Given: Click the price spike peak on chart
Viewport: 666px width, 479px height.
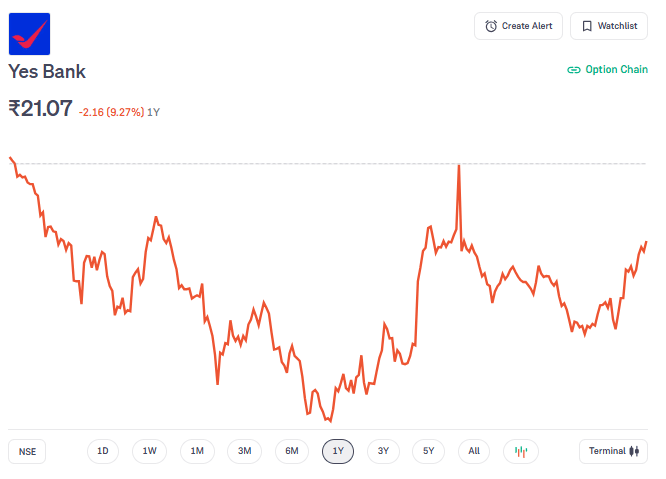Looking at the screenshot, I should 459,166.
